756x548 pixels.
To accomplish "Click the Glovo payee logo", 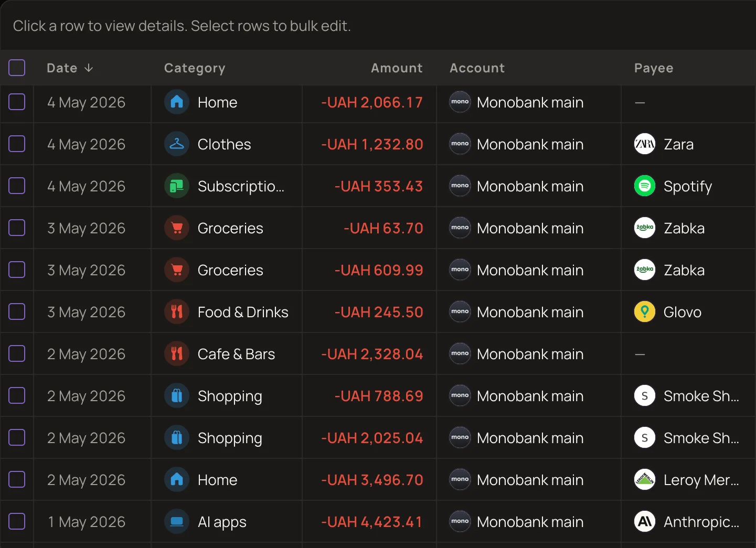I will pos(645,311).
